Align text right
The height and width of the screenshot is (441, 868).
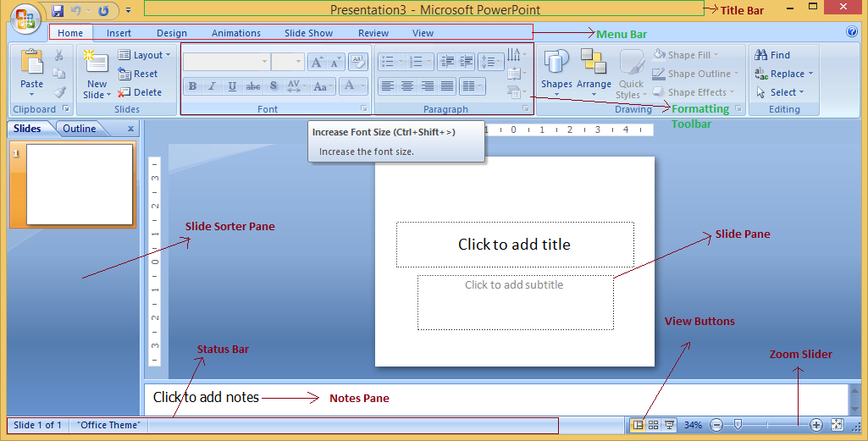428,85
